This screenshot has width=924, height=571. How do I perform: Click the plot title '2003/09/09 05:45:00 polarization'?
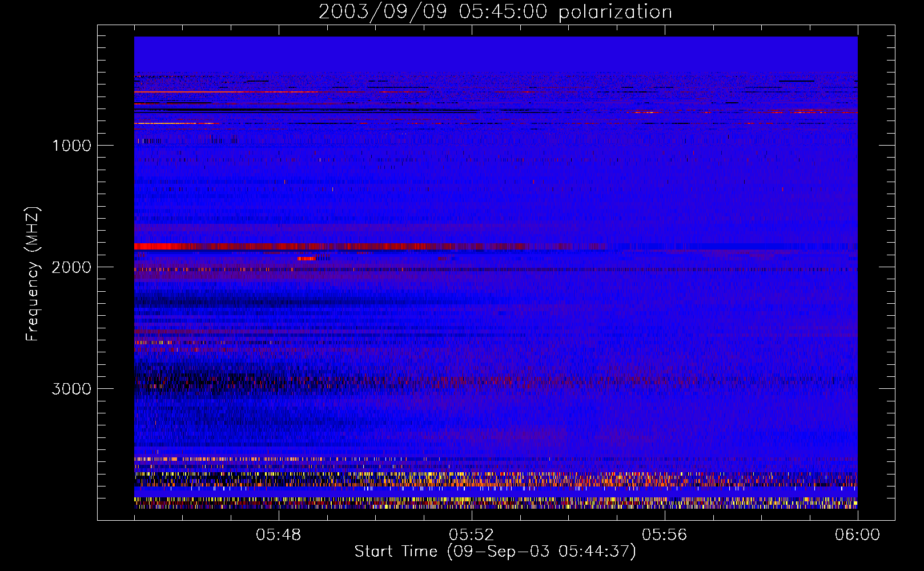[x=495, y=12]
